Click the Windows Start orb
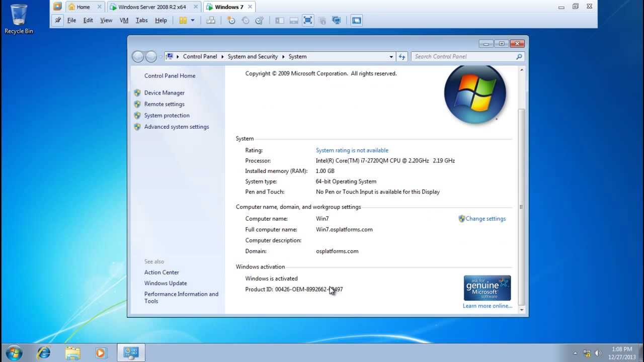This screenshot has width=644, height=362. [14, 352]
